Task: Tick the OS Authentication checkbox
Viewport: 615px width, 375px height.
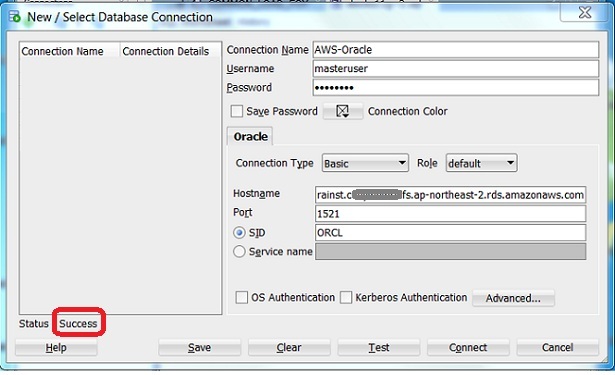Action: 242,297
